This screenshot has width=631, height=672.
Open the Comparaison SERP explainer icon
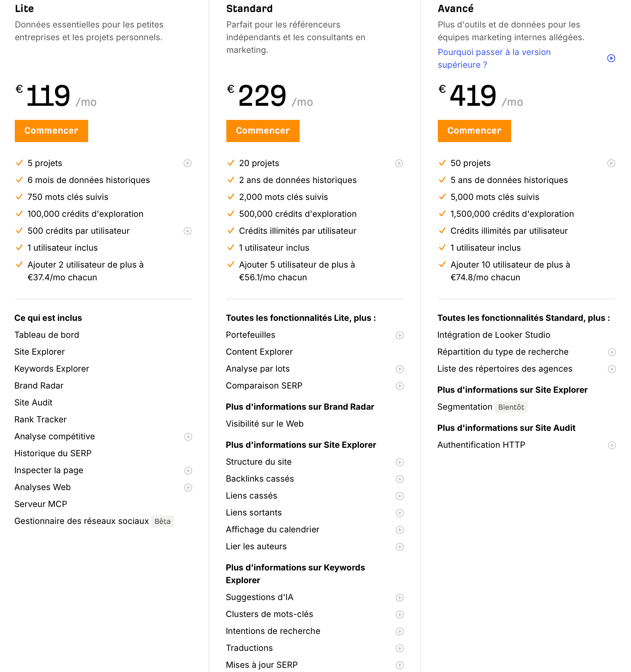point(399,386)
